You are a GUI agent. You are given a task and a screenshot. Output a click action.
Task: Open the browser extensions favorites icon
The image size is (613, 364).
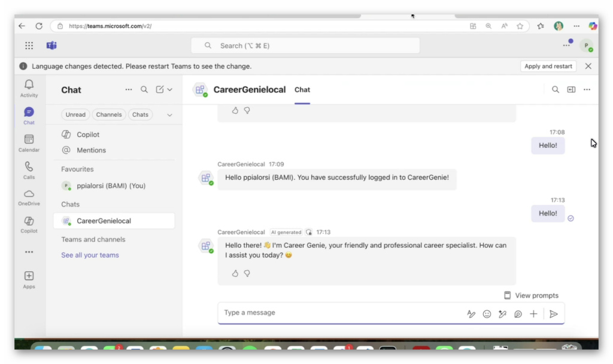(x=541, y=26)
